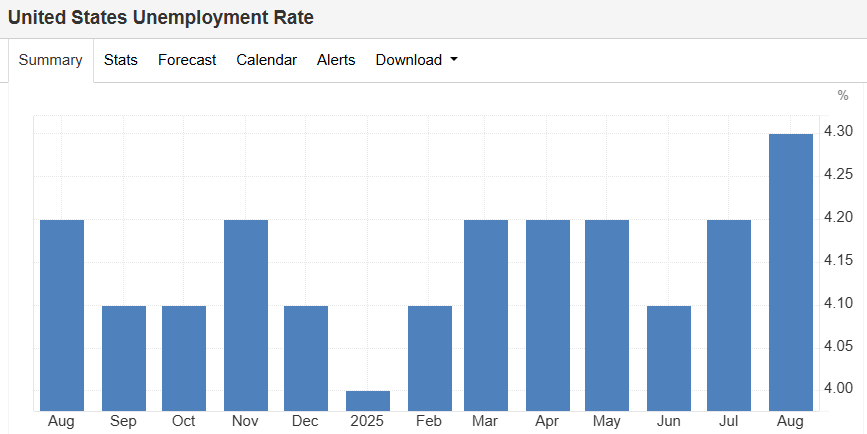Click the Dec bar in the chart
The image size is (867, 434).
click(x=306, y=358)
